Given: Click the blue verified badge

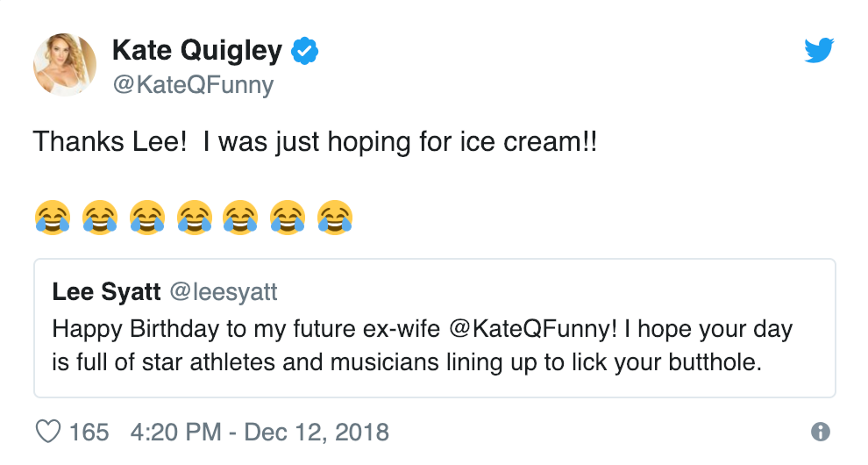Looking at the screenshot, I should [x=304, y=52].
